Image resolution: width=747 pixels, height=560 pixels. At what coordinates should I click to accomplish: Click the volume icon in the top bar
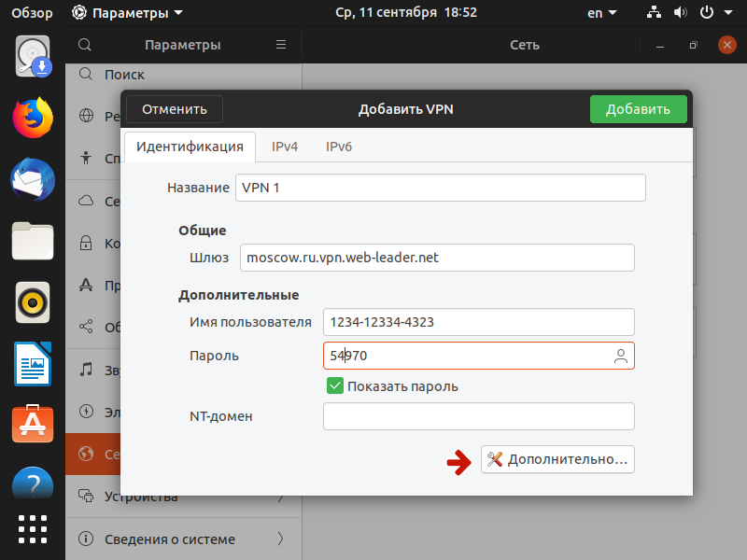pos(680,13)
